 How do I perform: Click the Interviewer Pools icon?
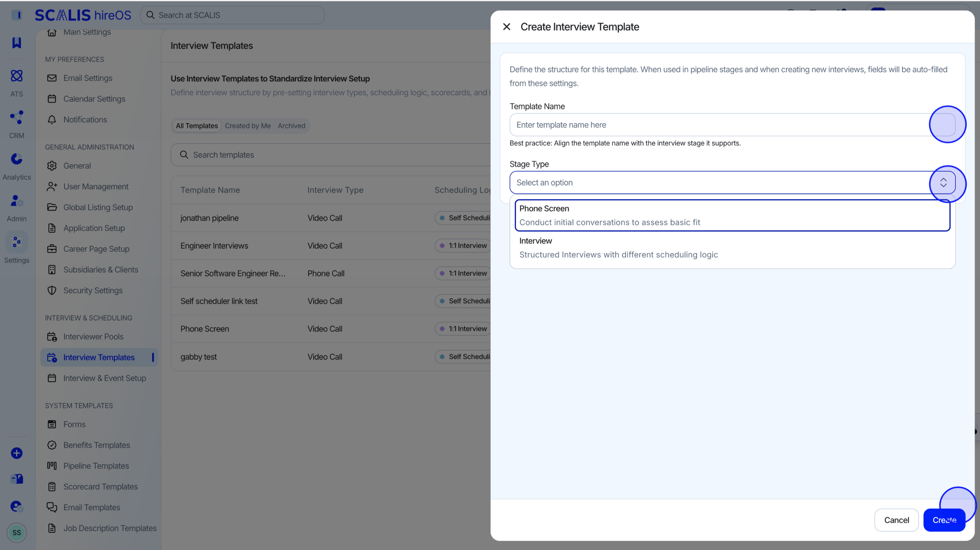tap(52, 337)
